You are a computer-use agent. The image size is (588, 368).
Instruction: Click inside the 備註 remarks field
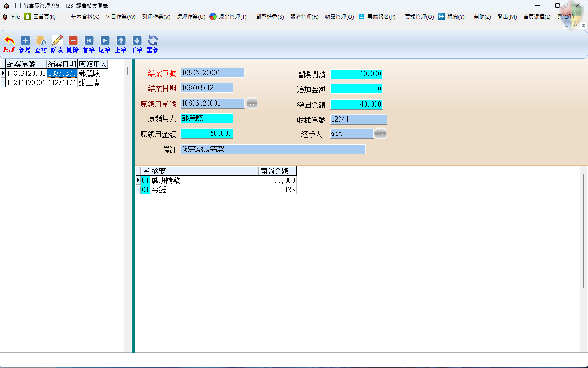coord(273,149)
